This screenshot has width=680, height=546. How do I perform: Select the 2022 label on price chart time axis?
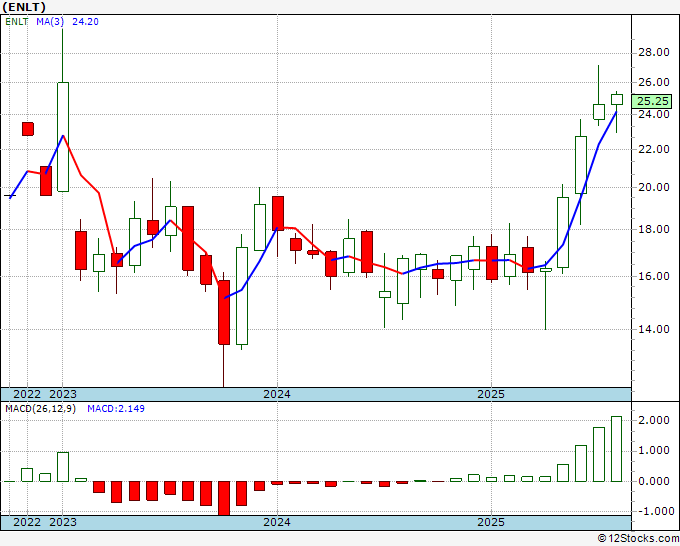(27, 394)
